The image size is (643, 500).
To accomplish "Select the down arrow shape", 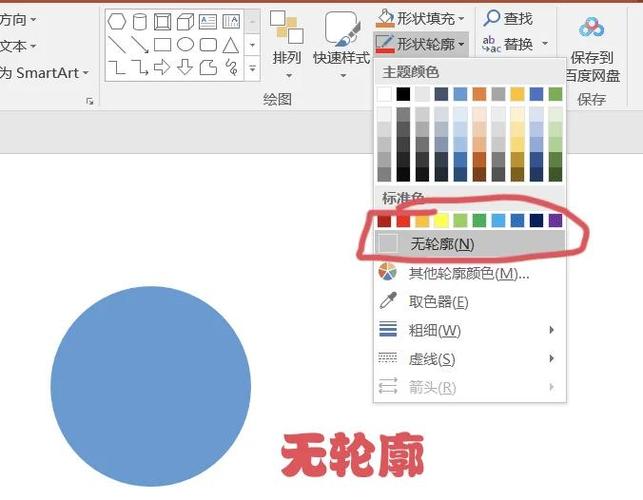I will coord(185,67).
